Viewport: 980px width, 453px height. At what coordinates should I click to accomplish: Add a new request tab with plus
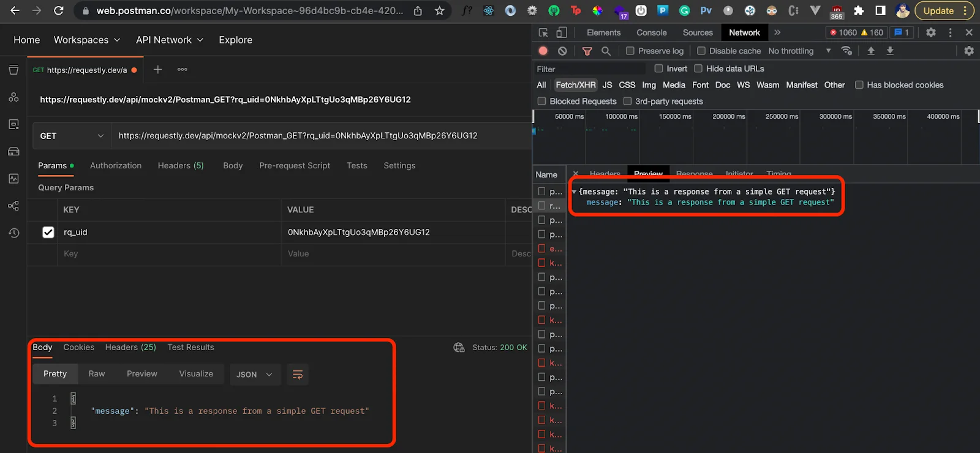(157, 70)
